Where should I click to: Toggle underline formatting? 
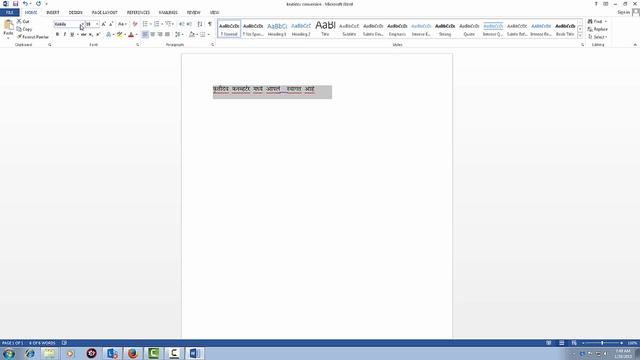[x=72, y=35]
